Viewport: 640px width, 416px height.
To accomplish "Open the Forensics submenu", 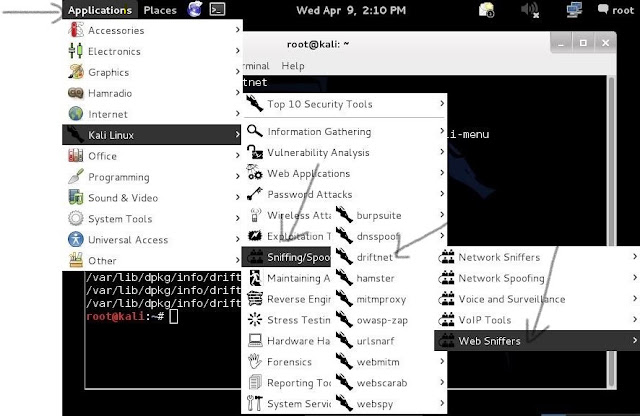I will pos(287,362).
